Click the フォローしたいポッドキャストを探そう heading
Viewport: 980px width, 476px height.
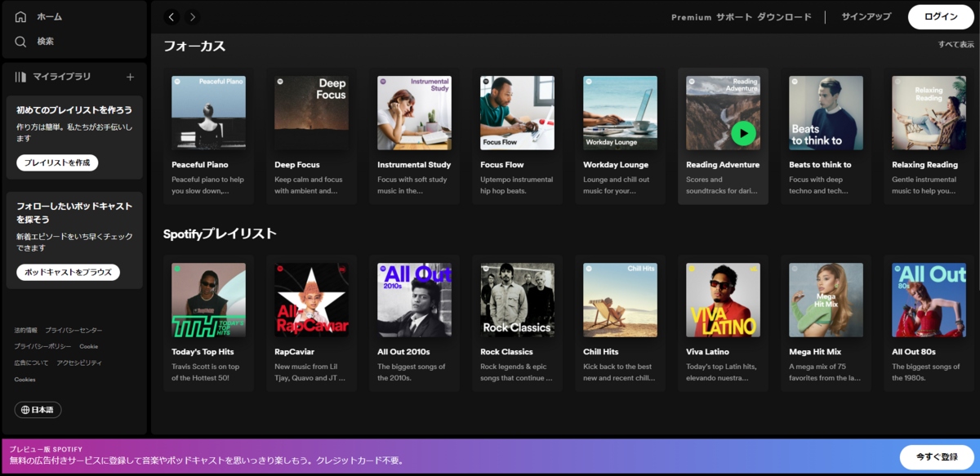pyautogui.click(x=73, y=212)
